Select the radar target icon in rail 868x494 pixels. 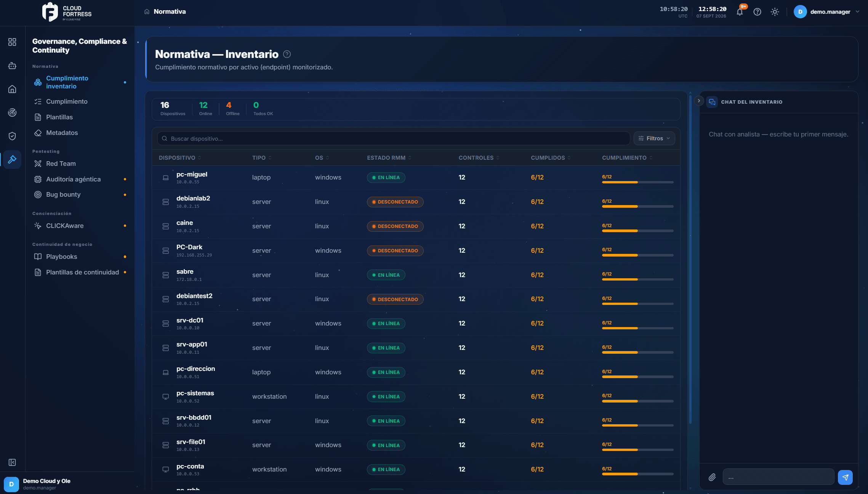[x=12, y=112]
